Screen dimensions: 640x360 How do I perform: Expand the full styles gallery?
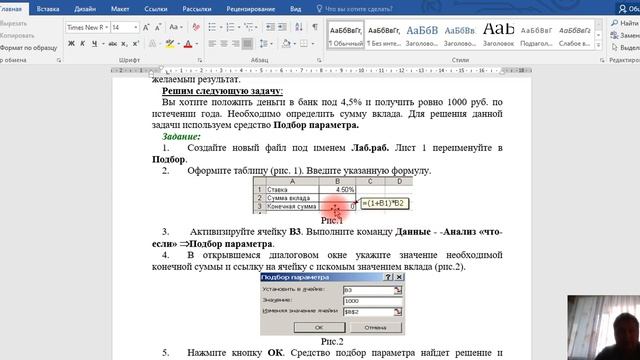click(x=598, y=45)
